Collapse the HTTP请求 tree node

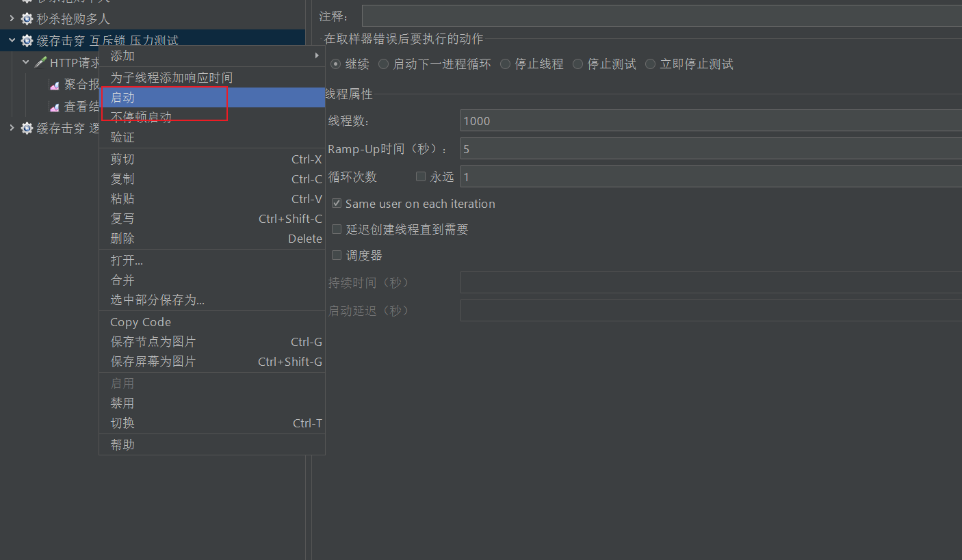pyautogui.click(x=26, y=63)
